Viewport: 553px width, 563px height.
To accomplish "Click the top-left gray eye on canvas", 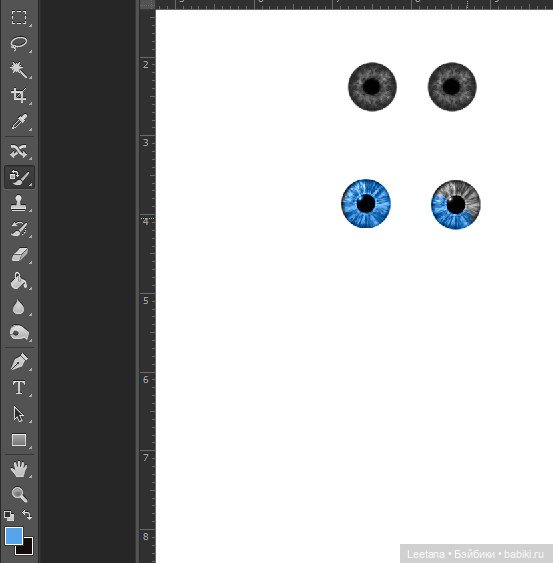I will pyautogui.click(x=372, y=87).
